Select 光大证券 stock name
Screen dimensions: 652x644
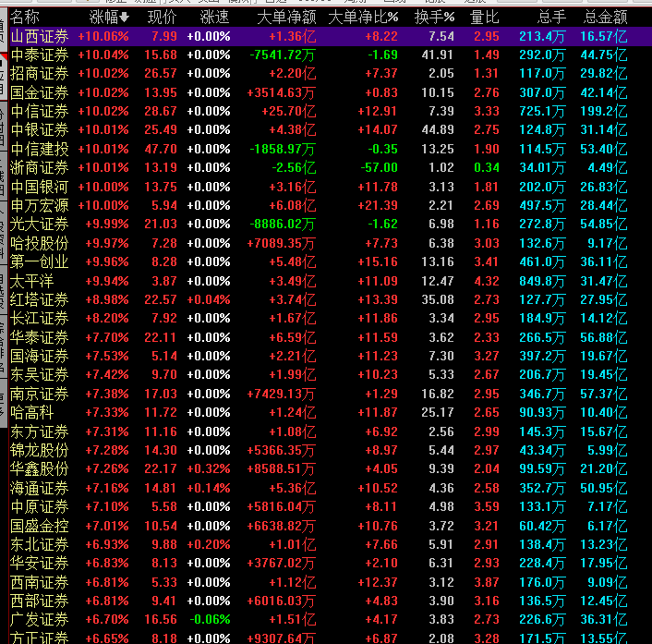coord(40,225)
